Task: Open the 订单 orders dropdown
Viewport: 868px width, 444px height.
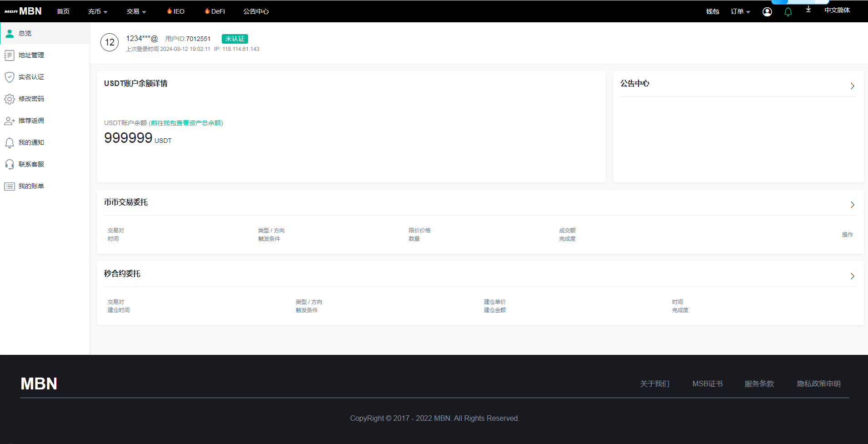Action: pyautogui.click(x=740, y=11)
